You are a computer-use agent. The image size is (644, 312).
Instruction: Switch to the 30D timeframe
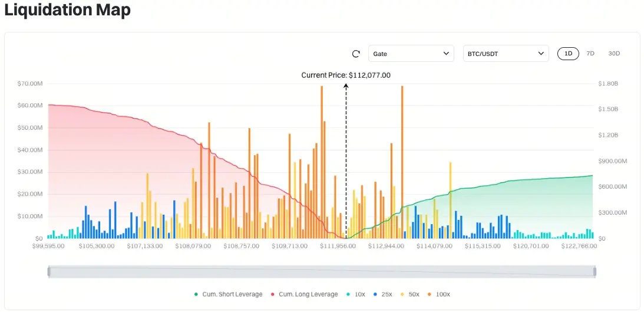pos(614,54)
